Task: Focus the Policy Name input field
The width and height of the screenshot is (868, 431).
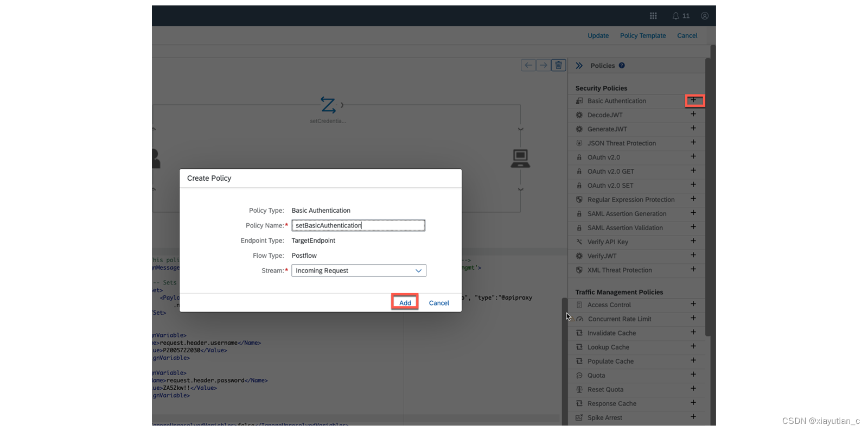Action: coord(359,225)
